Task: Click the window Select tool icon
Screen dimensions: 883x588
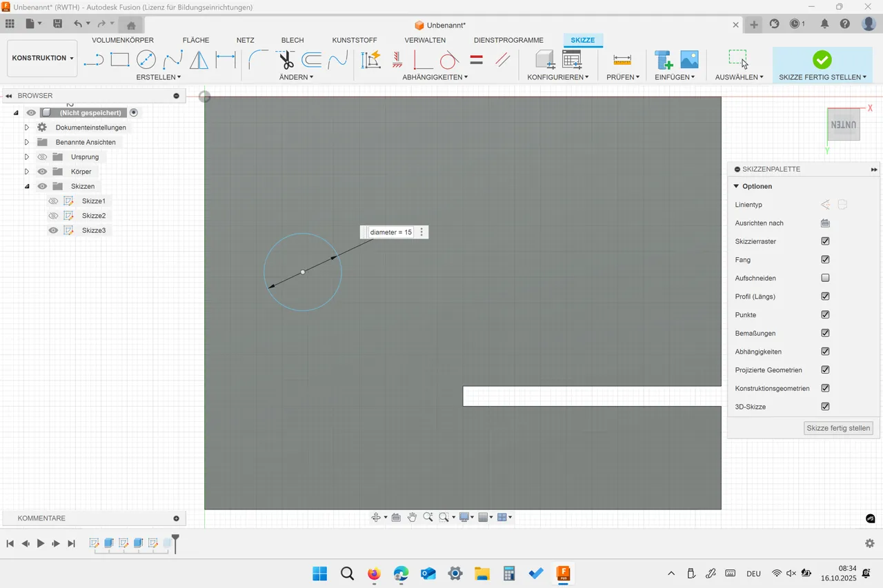Action: click(738, 59)
